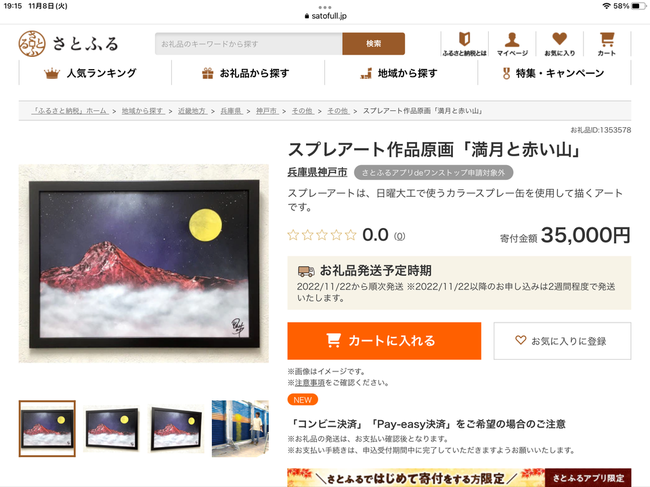Open マイページ account icon
This screenshot has height=487, width=650.
tap(512, 43)
